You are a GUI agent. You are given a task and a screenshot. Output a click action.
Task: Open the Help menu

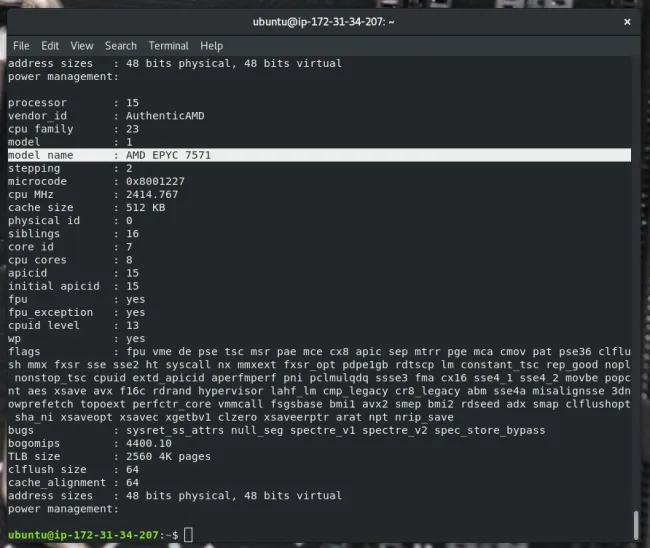tap(211, 46)
